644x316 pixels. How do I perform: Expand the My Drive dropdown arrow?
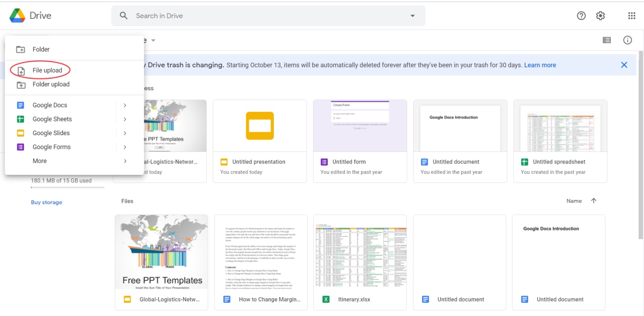coord(153,40)
